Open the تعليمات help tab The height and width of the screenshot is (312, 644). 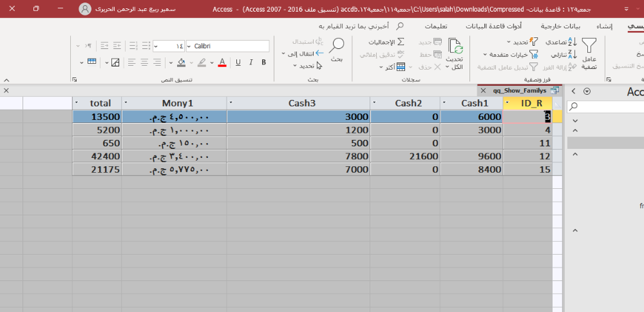click(x=436, y=26)
